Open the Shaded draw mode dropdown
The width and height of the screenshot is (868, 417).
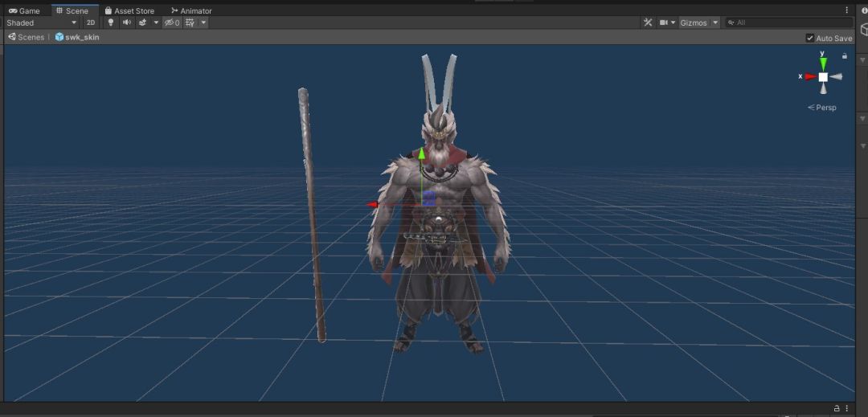(x=42, y=22)
